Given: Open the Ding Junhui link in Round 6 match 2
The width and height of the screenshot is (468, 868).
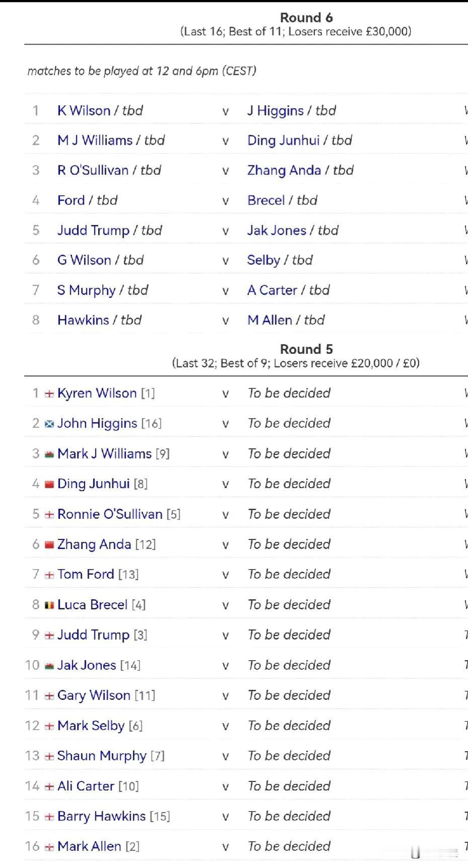Looking at the screenshot, I should click(283, 140).
